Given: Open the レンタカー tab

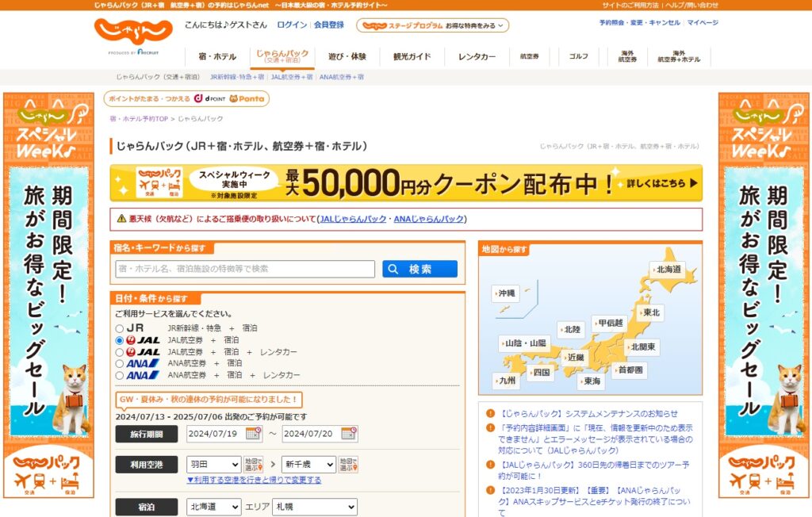Looking at the screenshot, I should point(477,56).
